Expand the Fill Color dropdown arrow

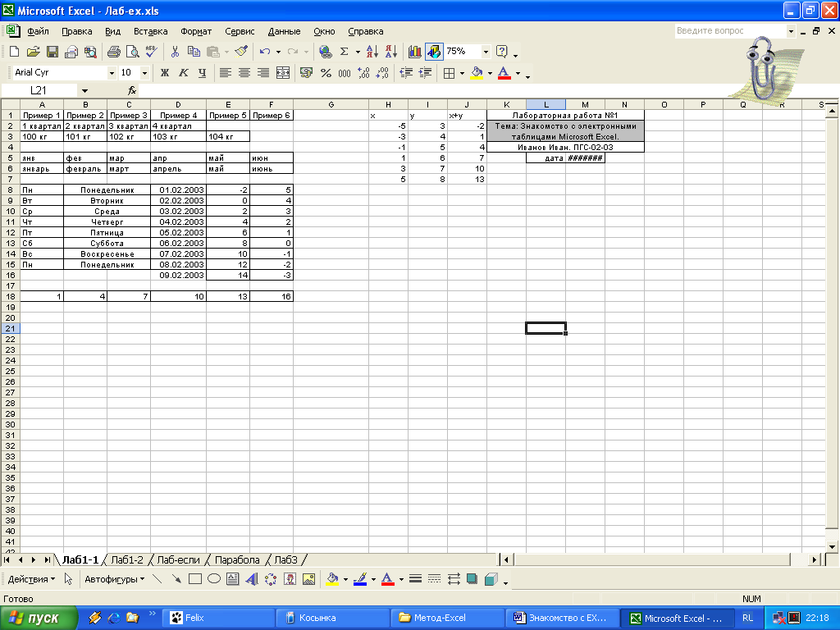point(490,73)
